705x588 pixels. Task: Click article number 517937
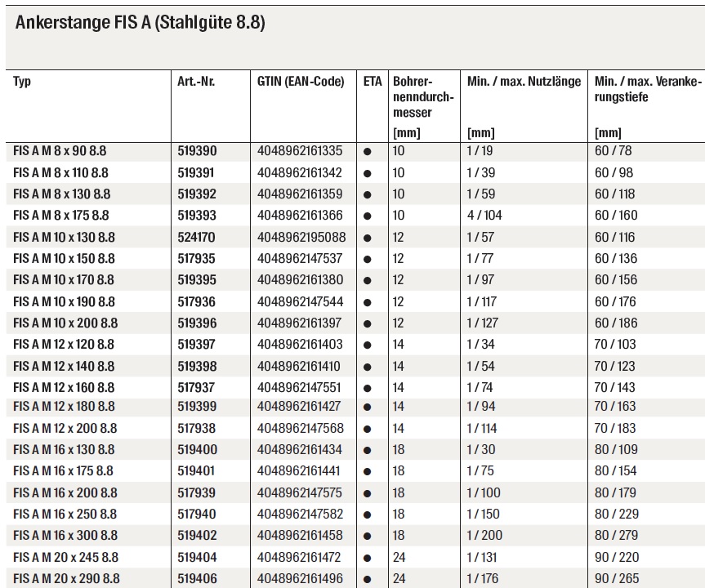(196, 387)
